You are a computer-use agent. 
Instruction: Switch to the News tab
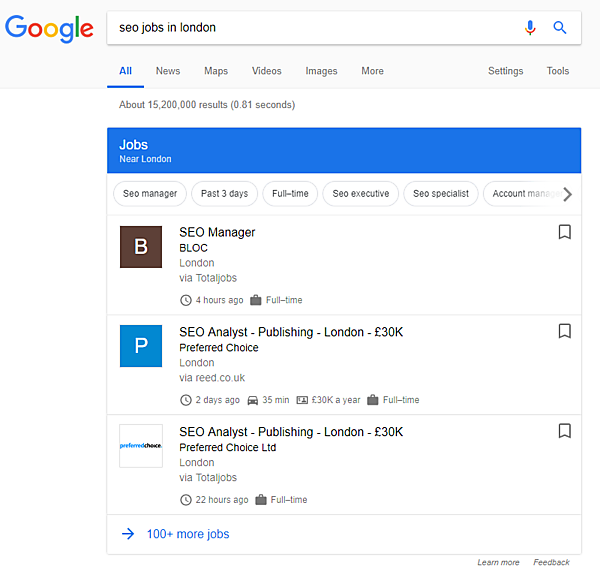(168, 71)
